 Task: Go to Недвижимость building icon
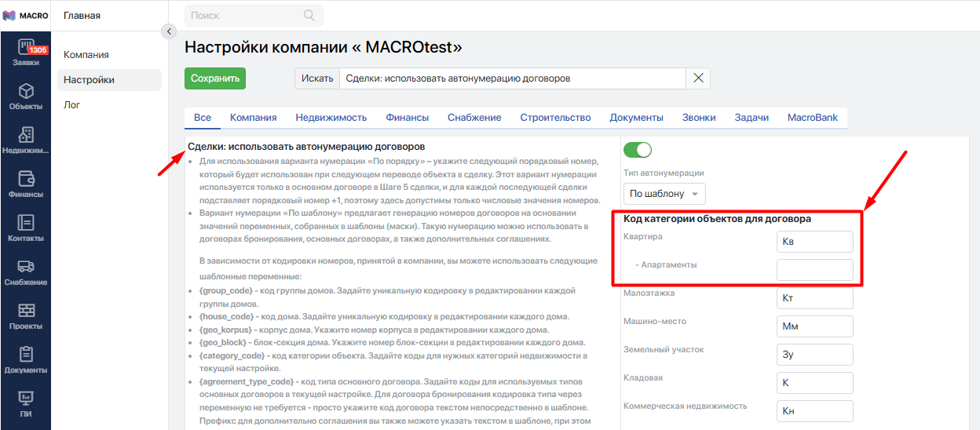point(26,135)
